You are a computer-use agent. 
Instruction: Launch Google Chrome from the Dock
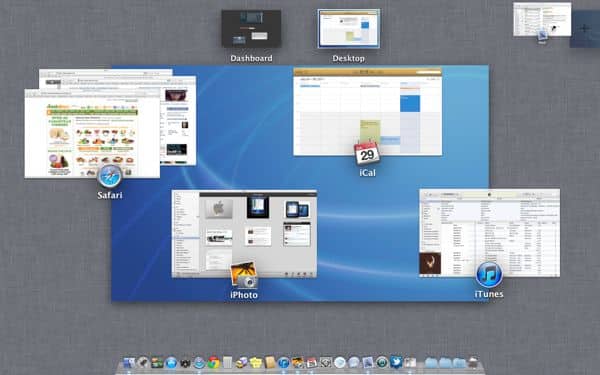point(214,363)
